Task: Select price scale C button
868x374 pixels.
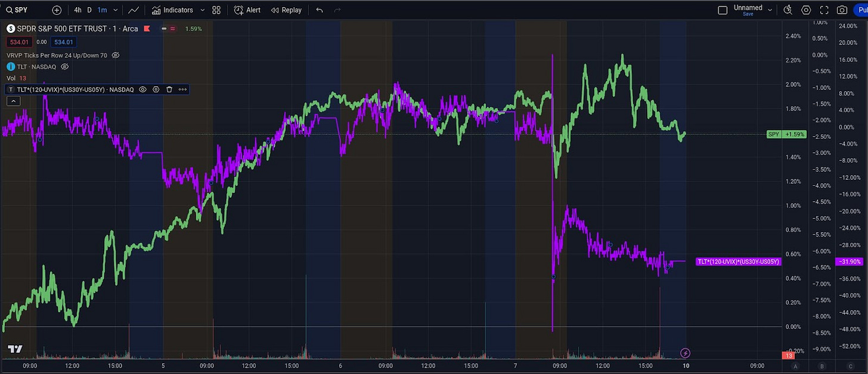Action: [850, 366]
